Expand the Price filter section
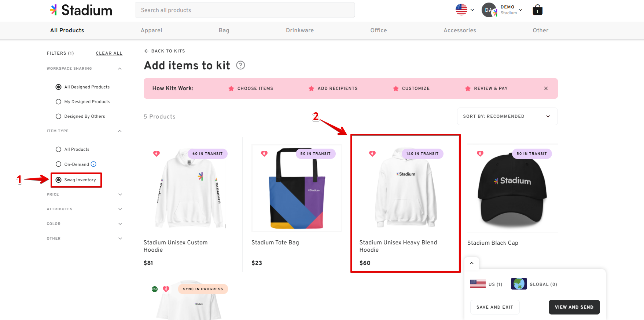The width and height of the screenshot is (644, 320). (84, 194)
